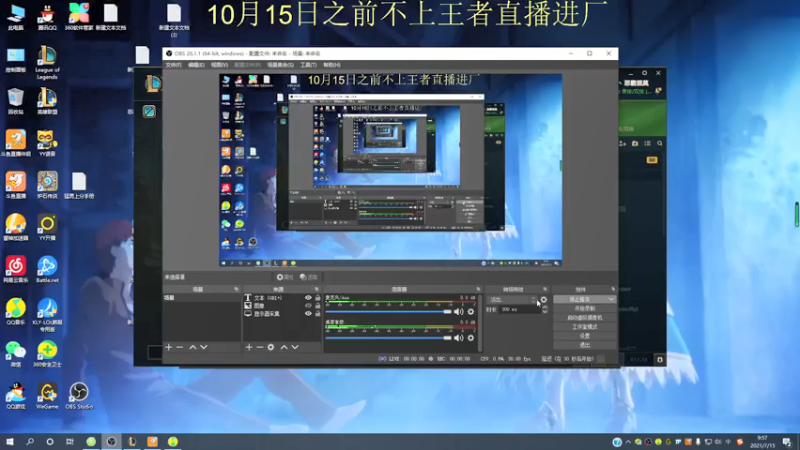Viewport: 800px width, 450px height.
Task: Click the 麦克风/Aux volume slider
Action: point(388,312)
